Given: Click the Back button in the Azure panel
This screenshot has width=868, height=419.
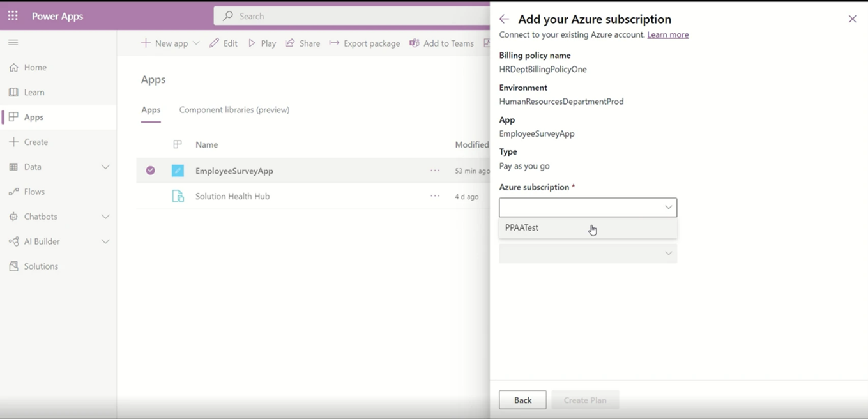Looking at the screenshot, I should pyautogui.click(x=522, y=399).
